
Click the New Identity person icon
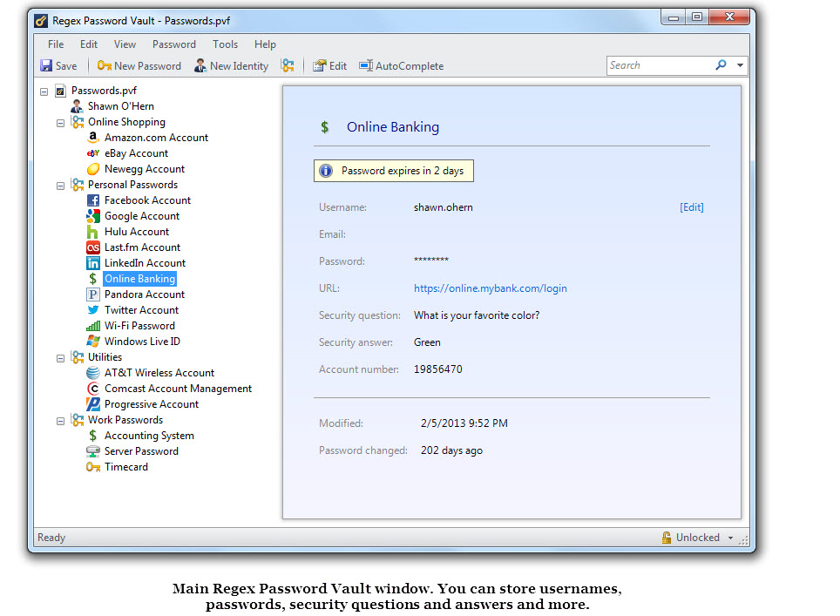pyautogui.click(x=200, y=66)
